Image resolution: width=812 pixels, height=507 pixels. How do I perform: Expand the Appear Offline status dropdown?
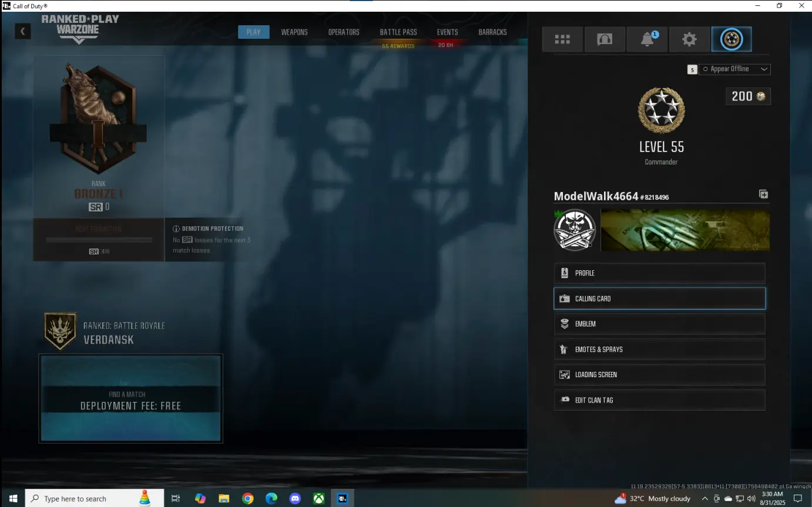(x=734, y=69)
